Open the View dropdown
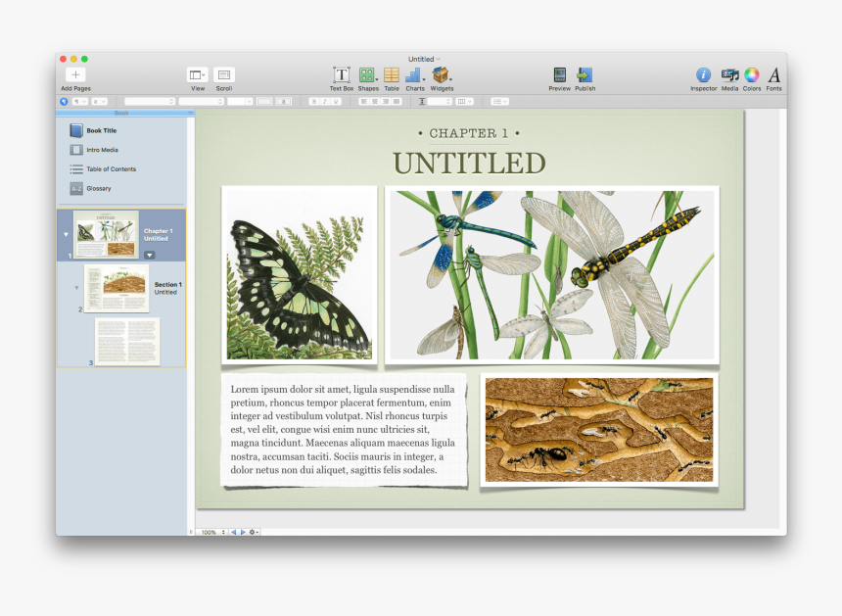 click(x=198, y=75)
